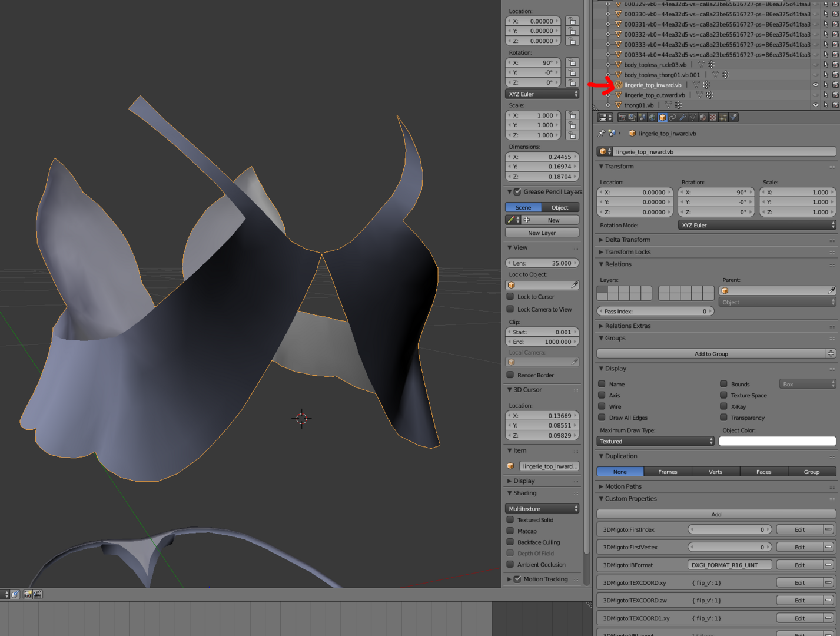Screen dimensions: 840x636
Task: Open the World properties globe icon
Action: pyautogui.click(x=652, y=117)
